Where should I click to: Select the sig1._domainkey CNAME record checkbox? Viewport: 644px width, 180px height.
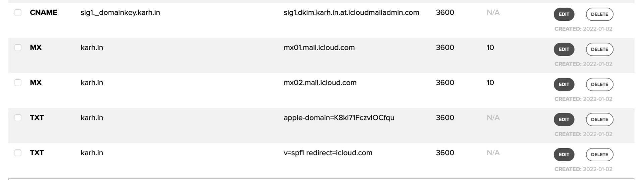coord(18,13)
